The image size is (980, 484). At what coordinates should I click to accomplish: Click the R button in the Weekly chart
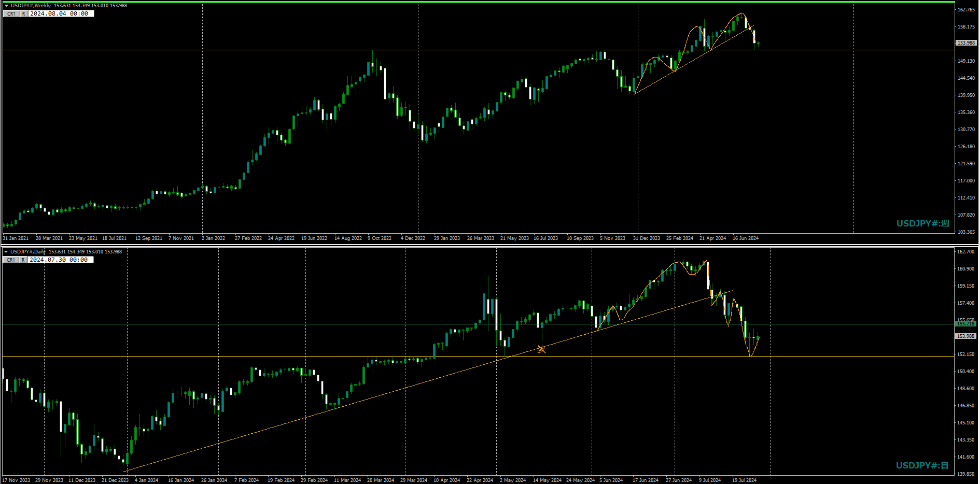(23, 14)
